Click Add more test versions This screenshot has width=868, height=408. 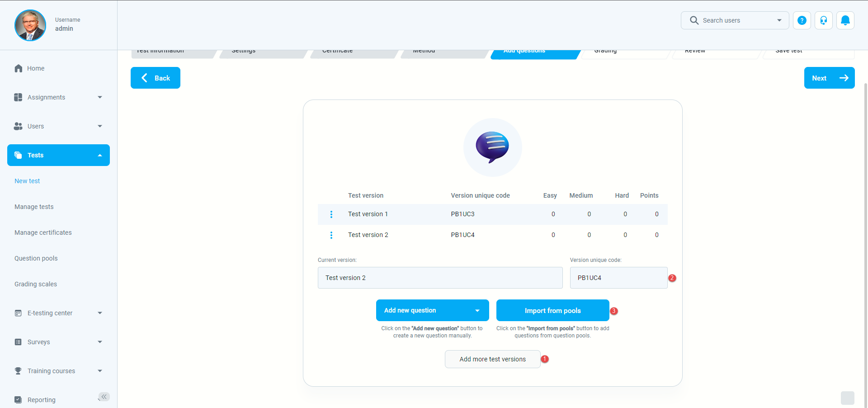492,359
